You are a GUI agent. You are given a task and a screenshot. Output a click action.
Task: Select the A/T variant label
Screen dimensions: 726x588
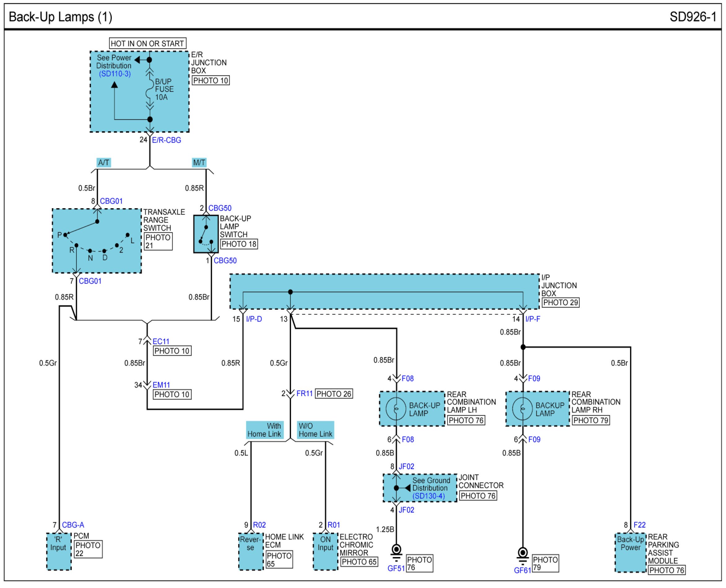104,162
